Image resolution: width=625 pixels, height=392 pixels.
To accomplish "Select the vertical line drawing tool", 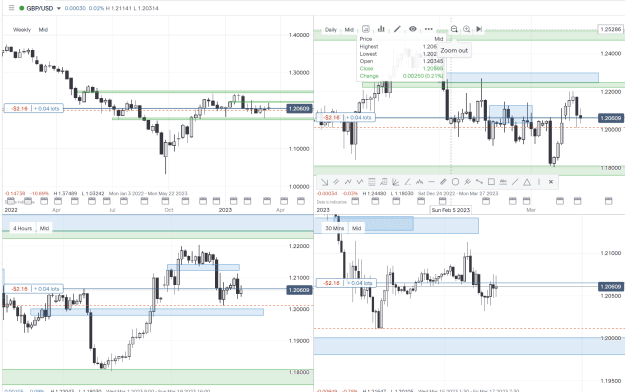I will tap(539, 182).
